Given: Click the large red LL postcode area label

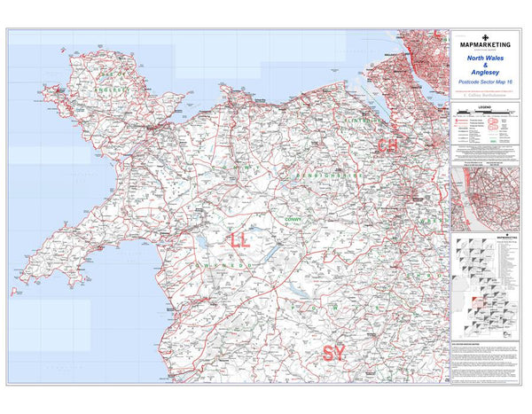Looking at the screenshot, I should [240, 240].
